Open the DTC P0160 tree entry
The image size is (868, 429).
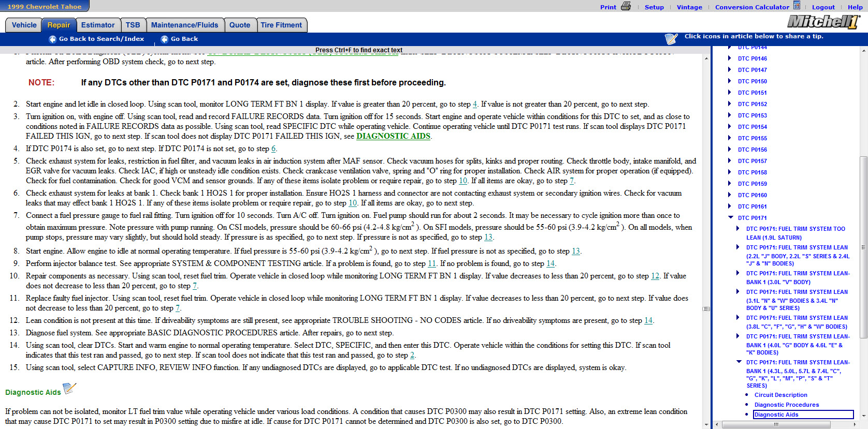click(x=753, y=195)
